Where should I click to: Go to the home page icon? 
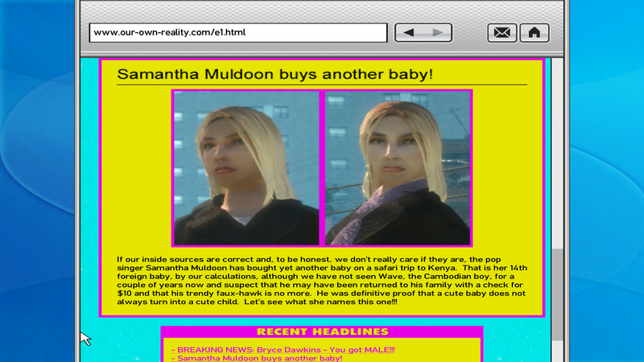[x=535, y=33]
